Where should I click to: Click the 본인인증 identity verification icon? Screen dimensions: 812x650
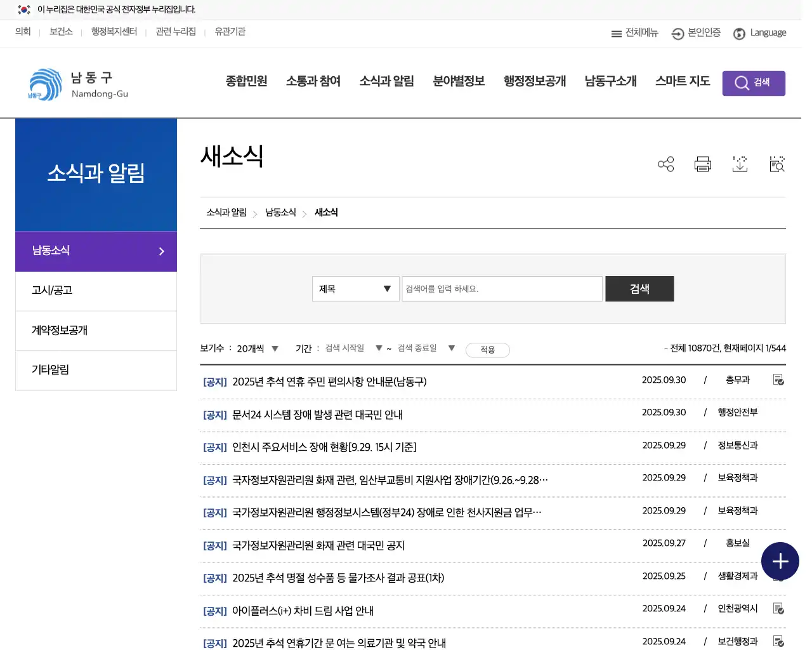click(695, 33)
